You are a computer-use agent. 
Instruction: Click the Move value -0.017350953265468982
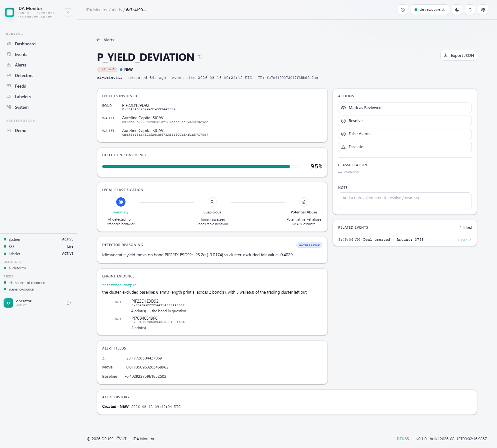tap(147, 367)
